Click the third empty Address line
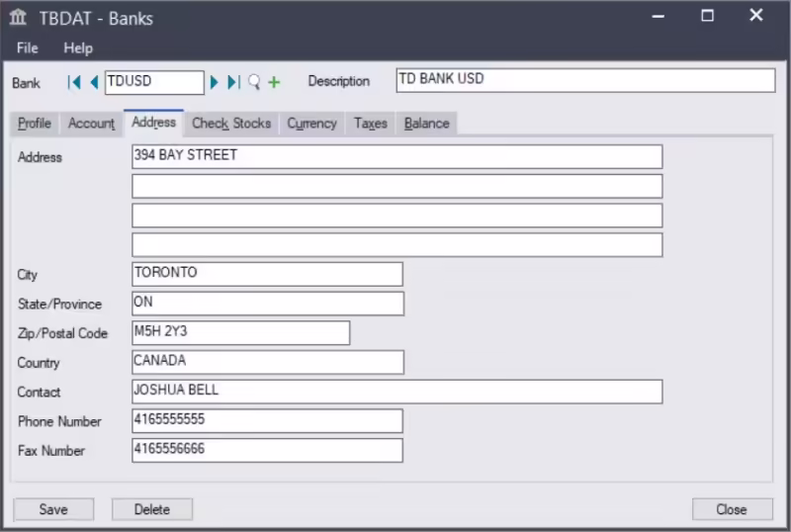Image resolution: width=791 pixels, height=532 pixels. pyautogui.click(x=397, y=216)
